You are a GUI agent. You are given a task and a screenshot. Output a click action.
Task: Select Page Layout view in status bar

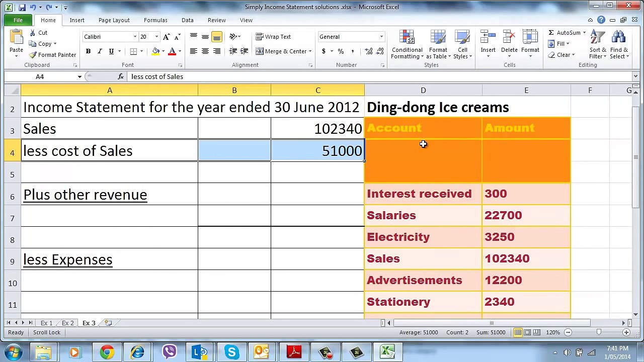527,332
